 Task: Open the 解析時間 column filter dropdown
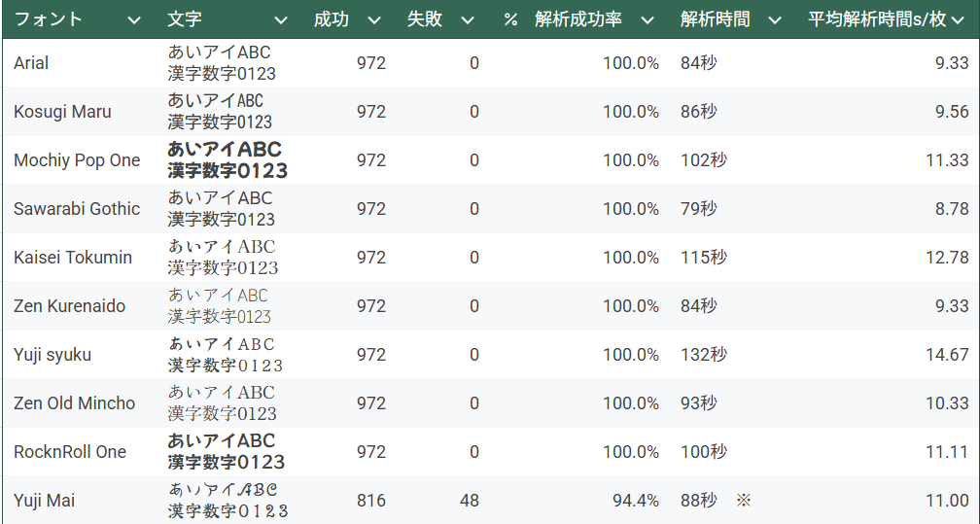click(774, 20)
